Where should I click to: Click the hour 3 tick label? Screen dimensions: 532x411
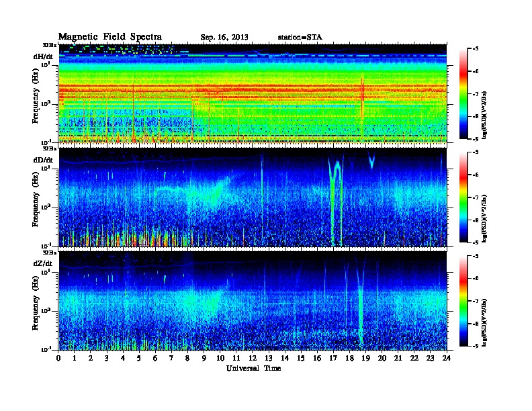[107, 359]
